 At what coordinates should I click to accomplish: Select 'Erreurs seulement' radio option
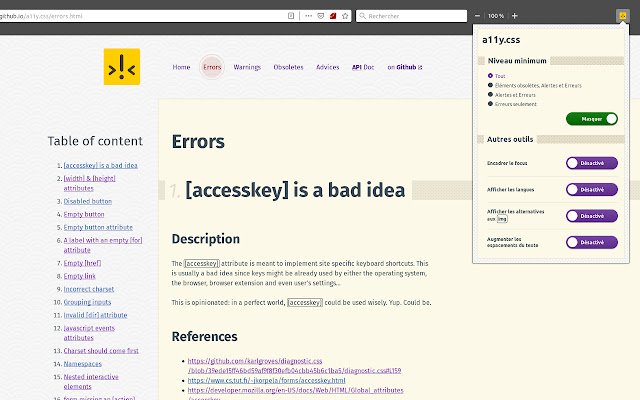pyautogui.click(x=512, y=104)
